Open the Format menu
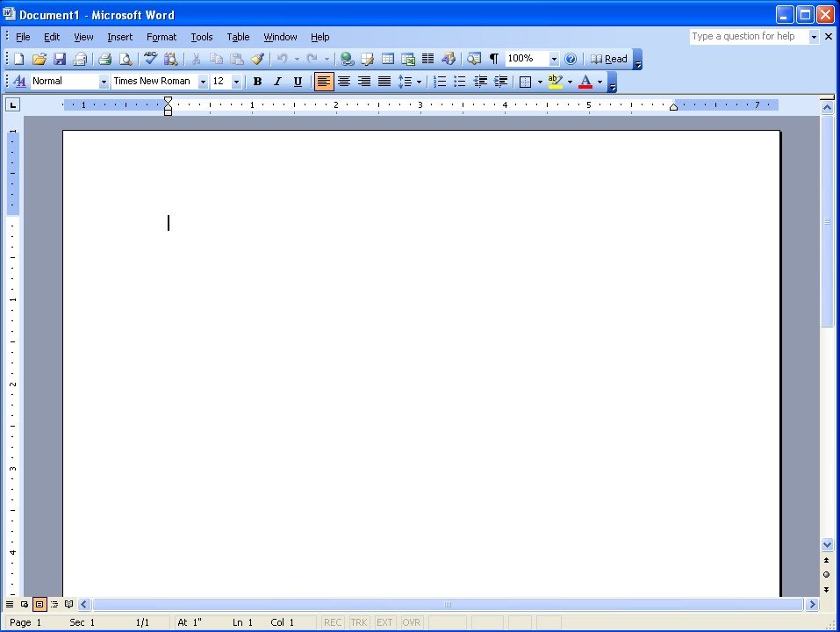This screenshot has width=840, height=632. point(162,37)
